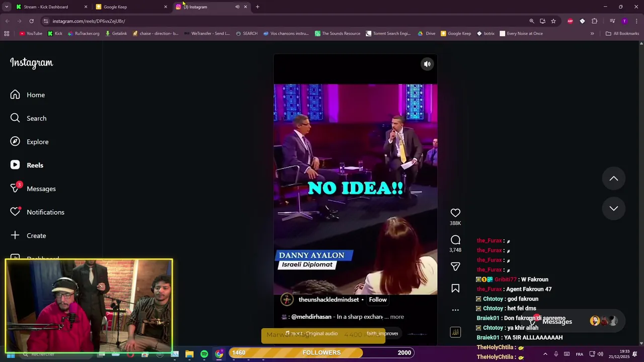Click theunshackledmindset profile avatar
This screenshot has height=362, width=644.
(x=287, y=300)
